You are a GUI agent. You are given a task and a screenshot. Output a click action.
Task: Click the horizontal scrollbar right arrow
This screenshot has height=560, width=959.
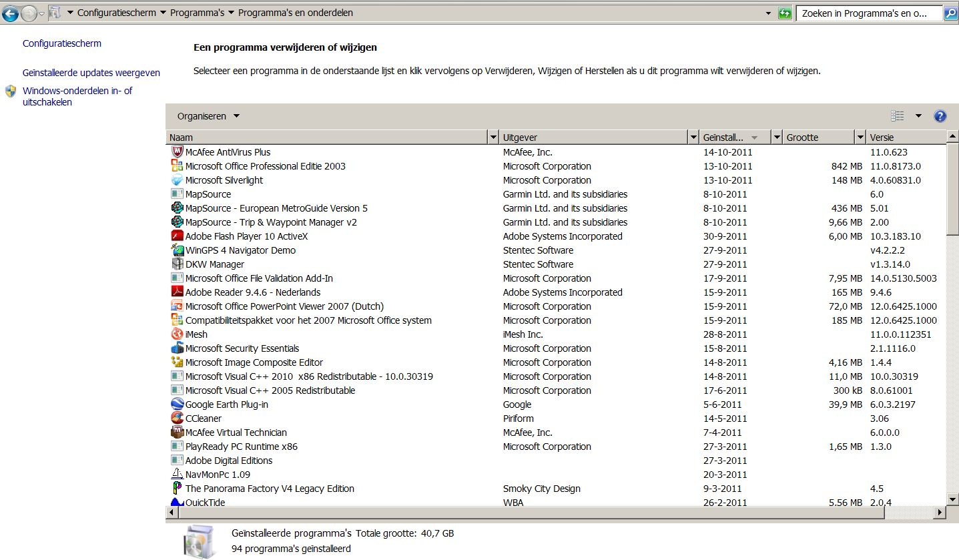click(x=940, y=513)
